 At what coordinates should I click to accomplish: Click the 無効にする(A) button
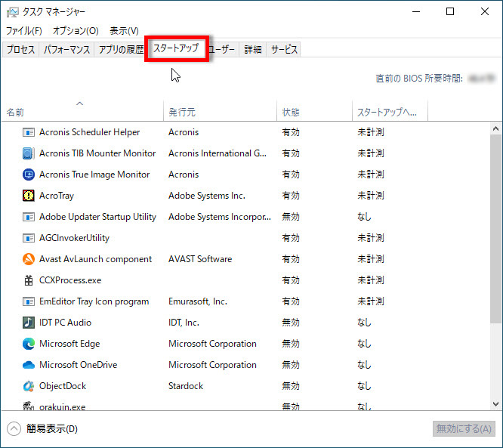[x=464, y=429]
